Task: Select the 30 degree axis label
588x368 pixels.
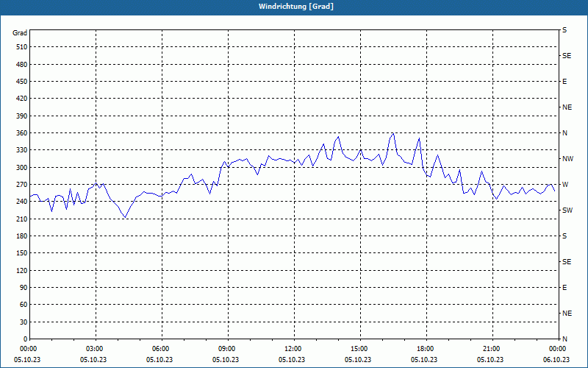Action: pos(24,322)
